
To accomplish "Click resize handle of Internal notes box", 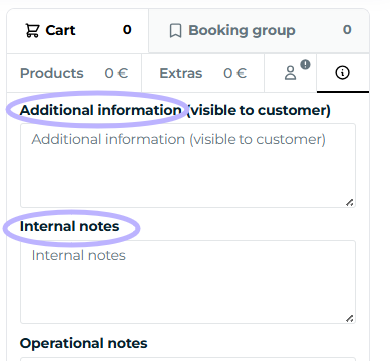I will (349, 318).
